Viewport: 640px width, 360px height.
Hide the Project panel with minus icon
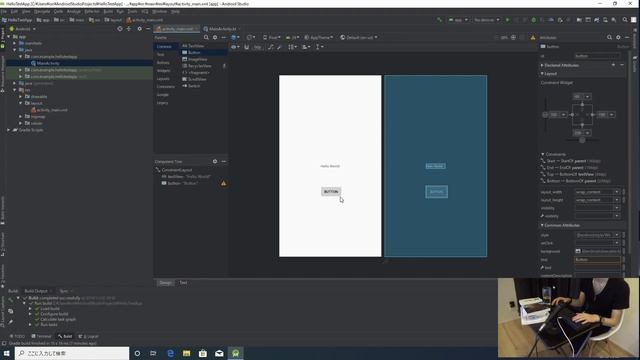point(148,29)
